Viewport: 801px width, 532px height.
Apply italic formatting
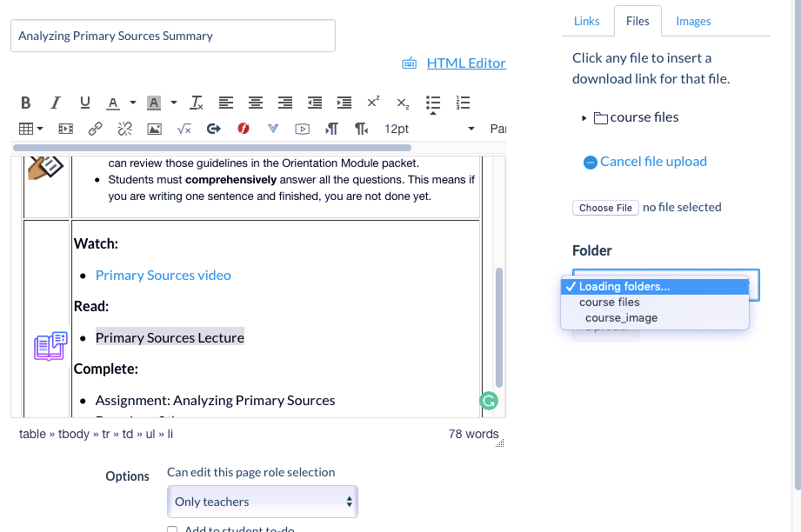pos(56,103)
